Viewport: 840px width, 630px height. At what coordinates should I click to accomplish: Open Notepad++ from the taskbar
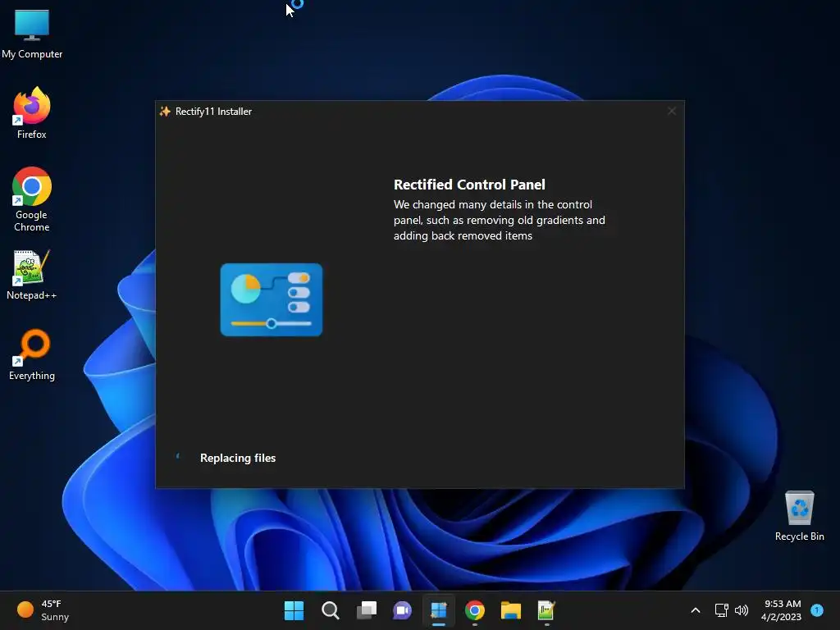tap(546, 610)
